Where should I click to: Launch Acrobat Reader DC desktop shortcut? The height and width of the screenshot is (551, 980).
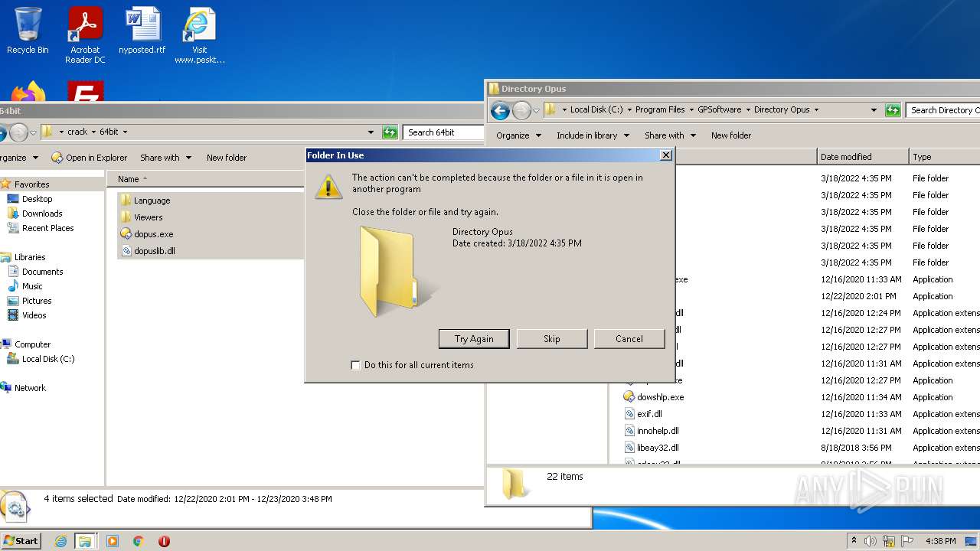coord(85,35)
